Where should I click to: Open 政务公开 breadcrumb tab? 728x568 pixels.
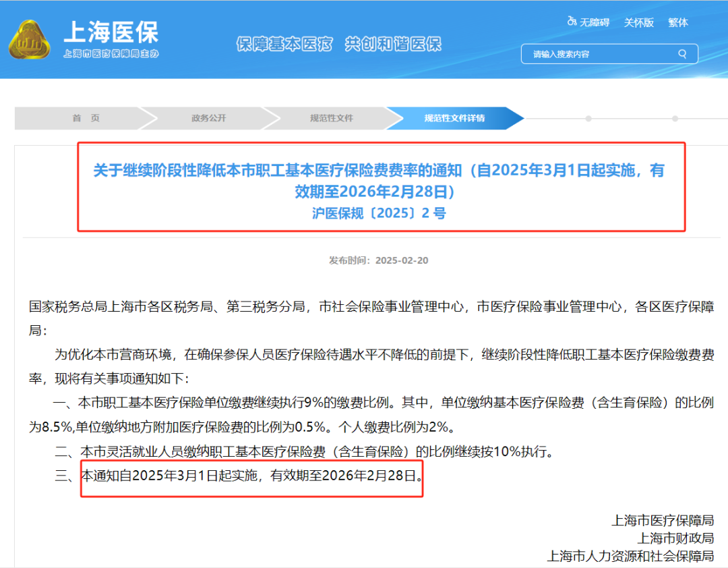[209, 118]
